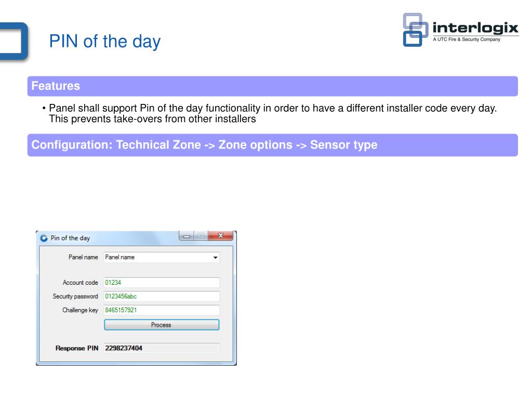
Task: Click the blue rounded square slide decoration
Action: click(x=14, y=42)
